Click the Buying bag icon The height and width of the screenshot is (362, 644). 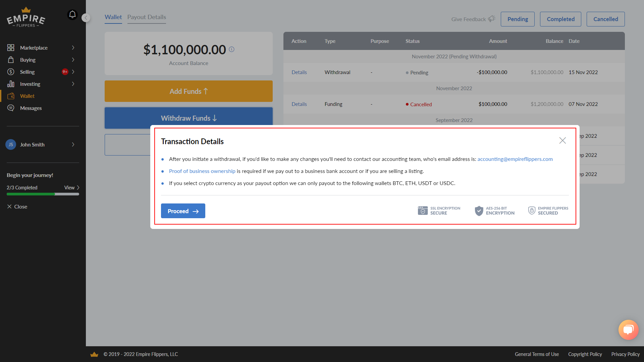(11, 60)
